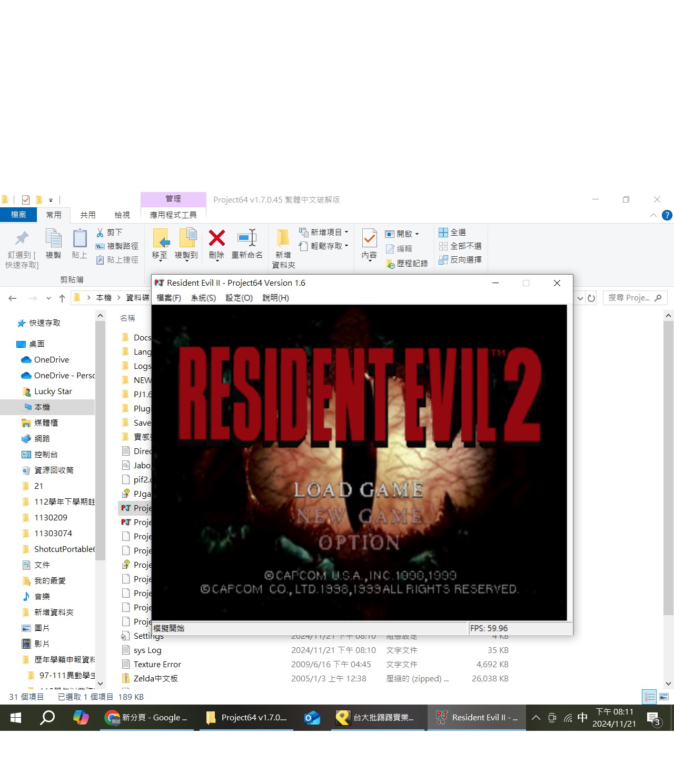Select the sys Log file row
The height and width of the screenshot is (784, 674).
[x=315, y=650]
